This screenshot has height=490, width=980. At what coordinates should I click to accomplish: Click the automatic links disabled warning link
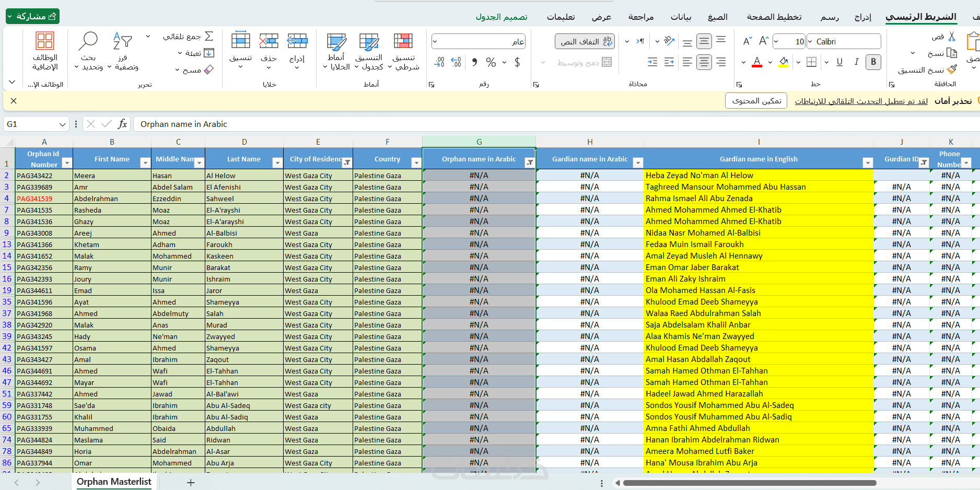pos(861,101)
